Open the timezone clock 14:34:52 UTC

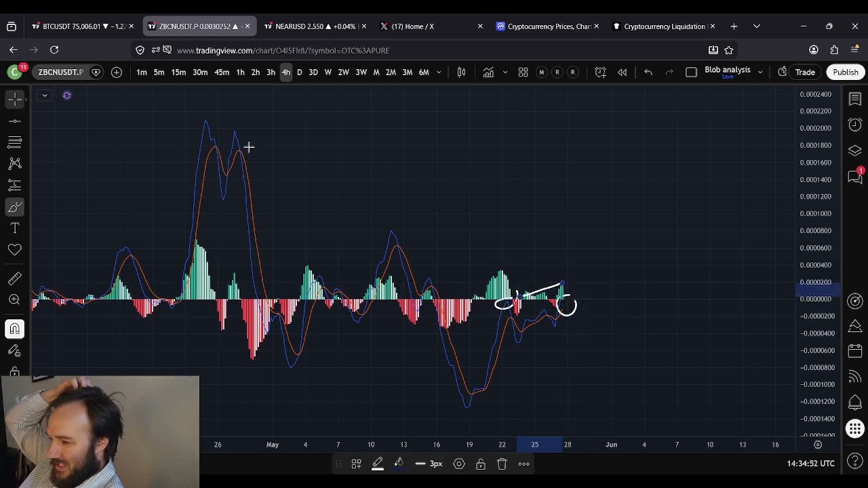[810, 464]
